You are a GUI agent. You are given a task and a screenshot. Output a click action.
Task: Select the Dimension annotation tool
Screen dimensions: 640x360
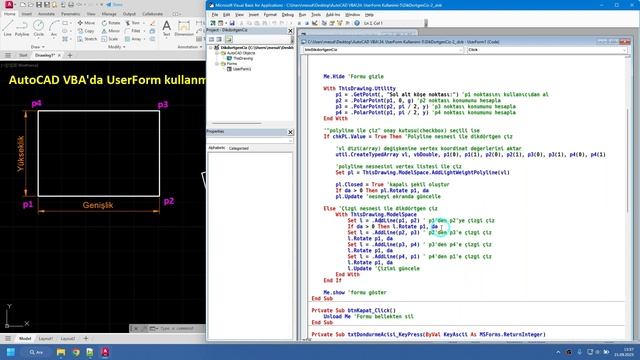[184, 28]
